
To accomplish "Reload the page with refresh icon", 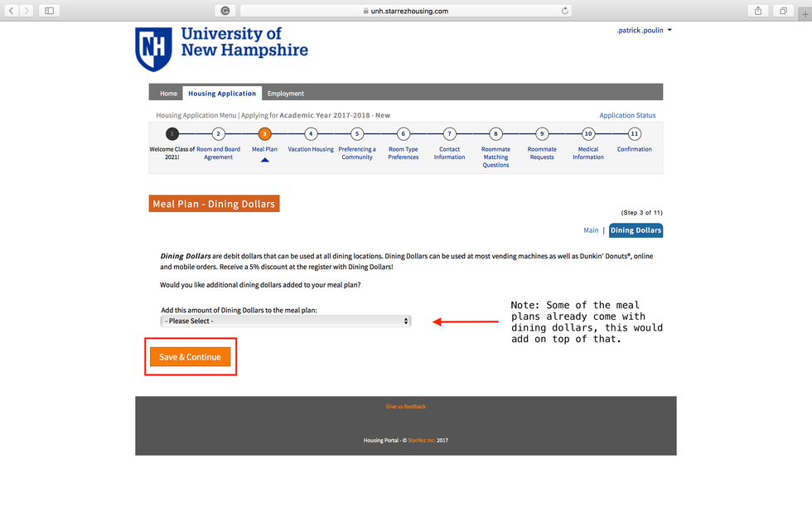I will (x=565, y=11).
